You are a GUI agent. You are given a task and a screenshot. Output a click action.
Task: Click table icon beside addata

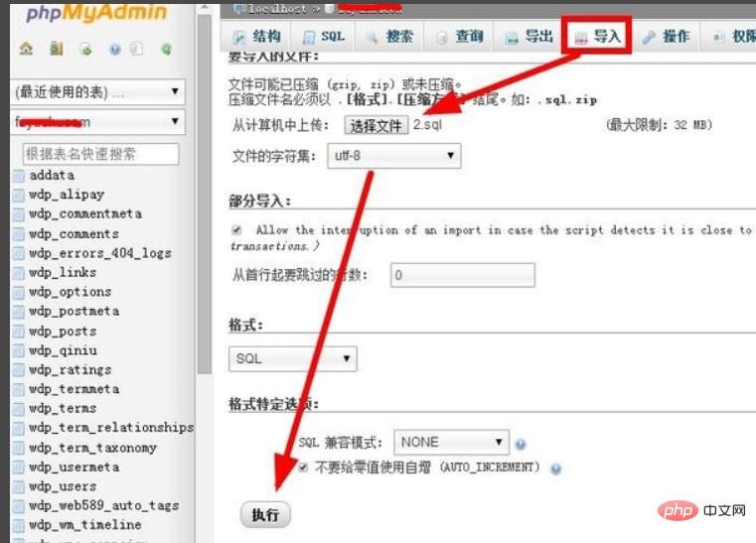pos(19,176)
